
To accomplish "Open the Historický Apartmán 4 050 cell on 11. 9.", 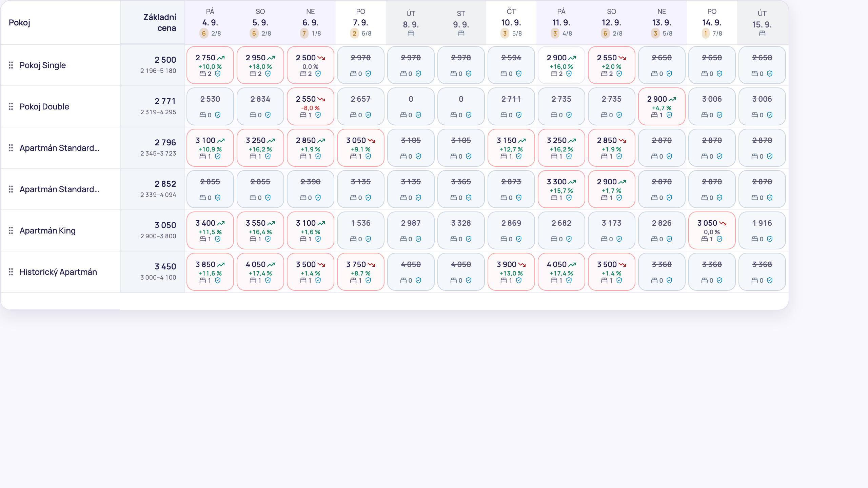I will pos(561,272).
